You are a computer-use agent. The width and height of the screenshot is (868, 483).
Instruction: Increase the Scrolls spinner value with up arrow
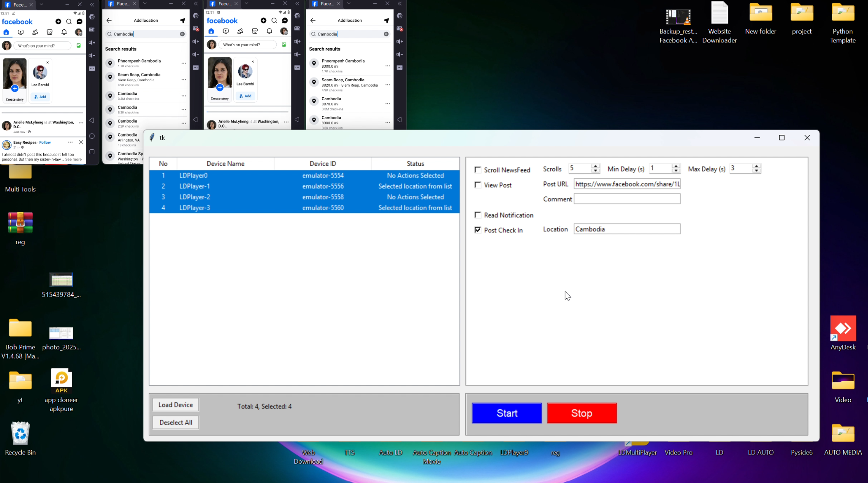pos(595,166)
